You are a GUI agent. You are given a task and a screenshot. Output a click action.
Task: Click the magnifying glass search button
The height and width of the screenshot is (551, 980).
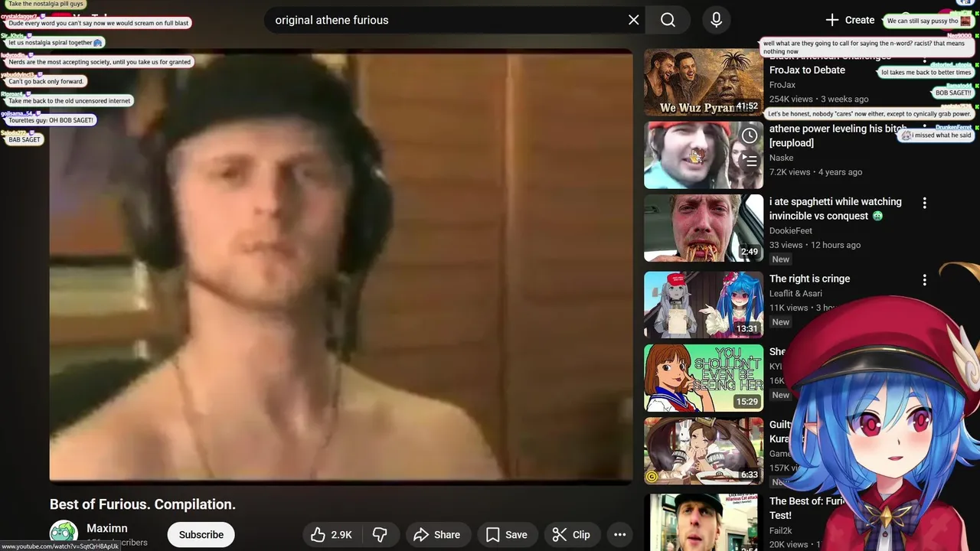pos(668,20)
